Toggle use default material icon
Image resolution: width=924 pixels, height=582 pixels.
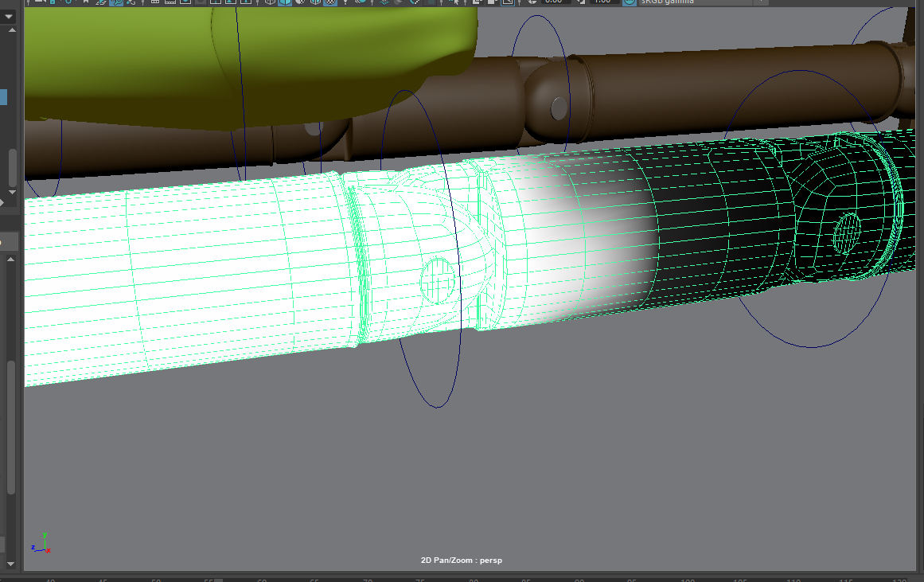pyautogui.click(x=300, y=2)
